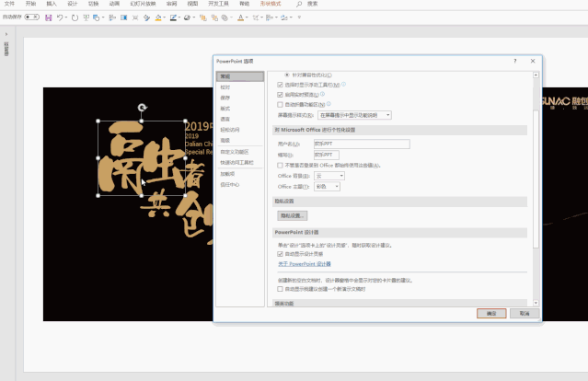
Task: Check 自动折叠功能区 checkbox
Action: pos(280,104)
